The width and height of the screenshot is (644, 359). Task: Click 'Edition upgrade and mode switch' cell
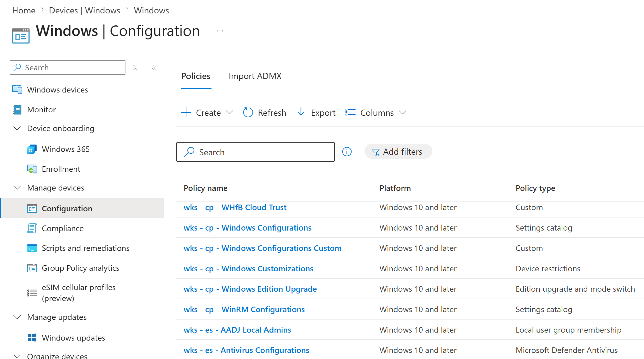(x=575, y=289)
